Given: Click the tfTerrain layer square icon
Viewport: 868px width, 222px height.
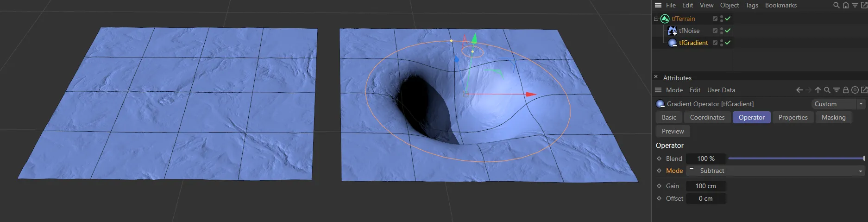Looking at the screenshot, I should tap(715, 19).
